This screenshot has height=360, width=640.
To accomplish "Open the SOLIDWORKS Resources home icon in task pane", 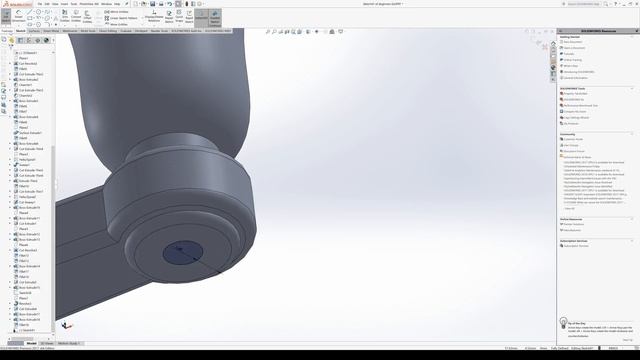I will tap(553, 43).
